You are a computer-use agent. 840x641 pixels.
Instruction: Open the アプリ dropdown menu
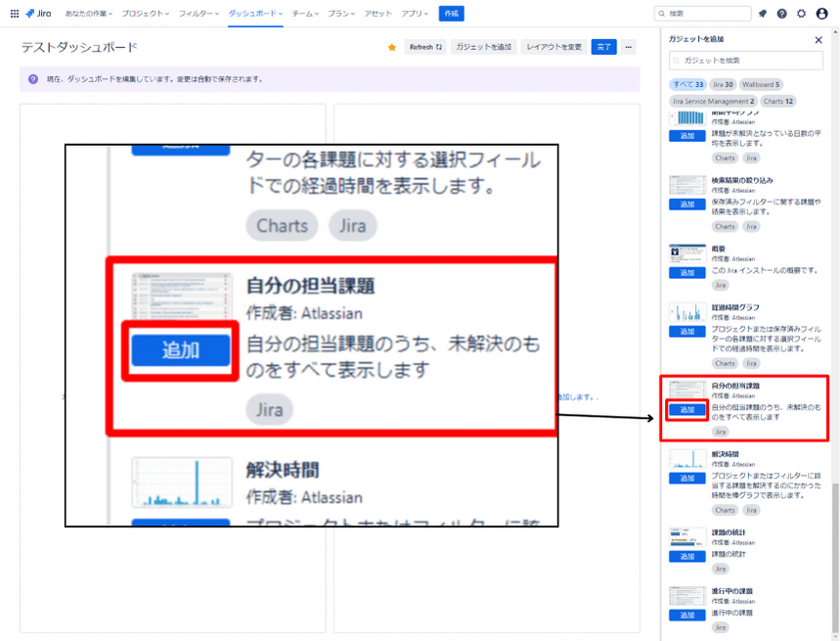415,14
